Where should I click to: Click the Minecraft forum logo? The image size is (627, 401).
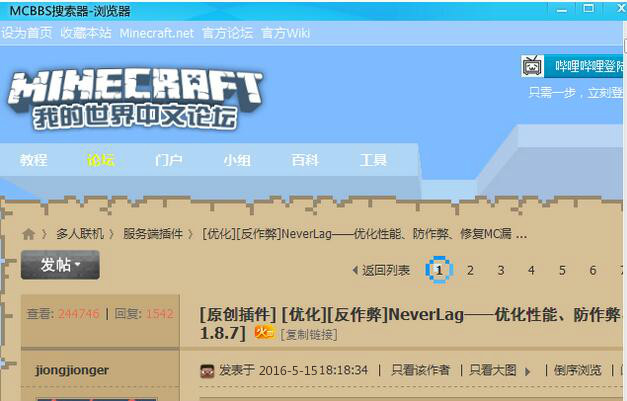[135, 100]
